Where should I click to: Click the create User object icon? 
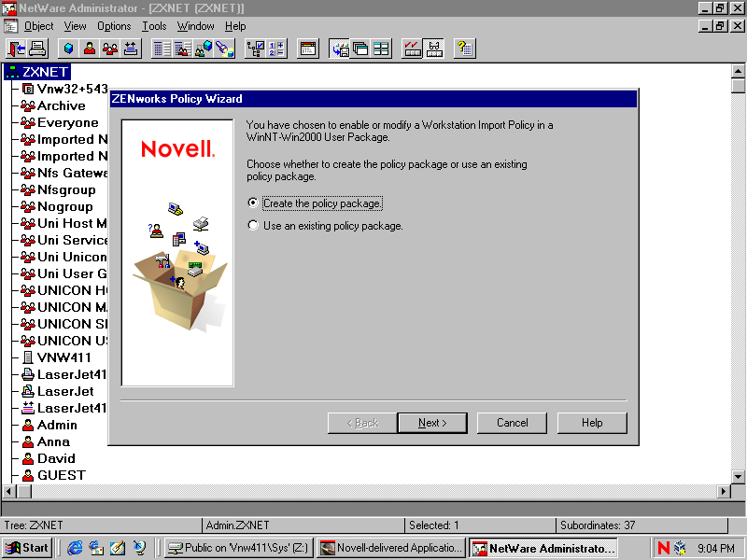pos(90,49)
